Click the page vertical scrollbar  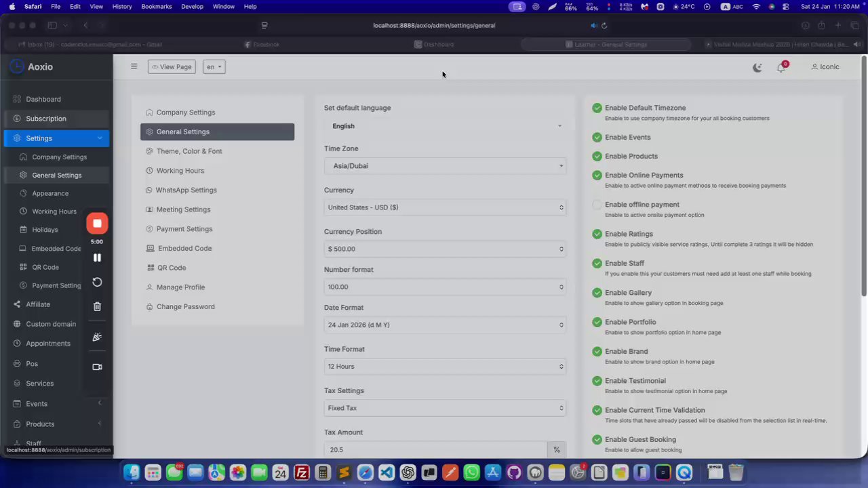click(x=864, y=176)
